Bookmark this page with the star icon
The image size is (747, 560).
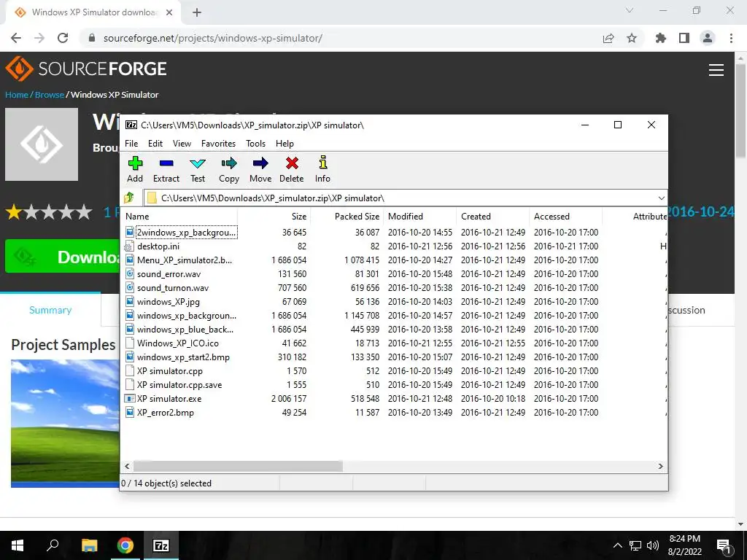click(x=632, y=38)
